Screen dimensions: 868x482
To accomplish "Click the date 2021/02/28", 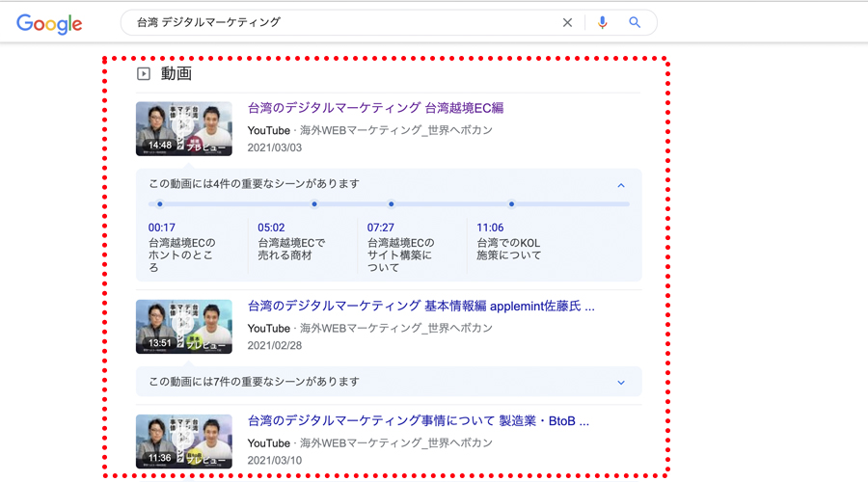I will [x=275, y=346].
